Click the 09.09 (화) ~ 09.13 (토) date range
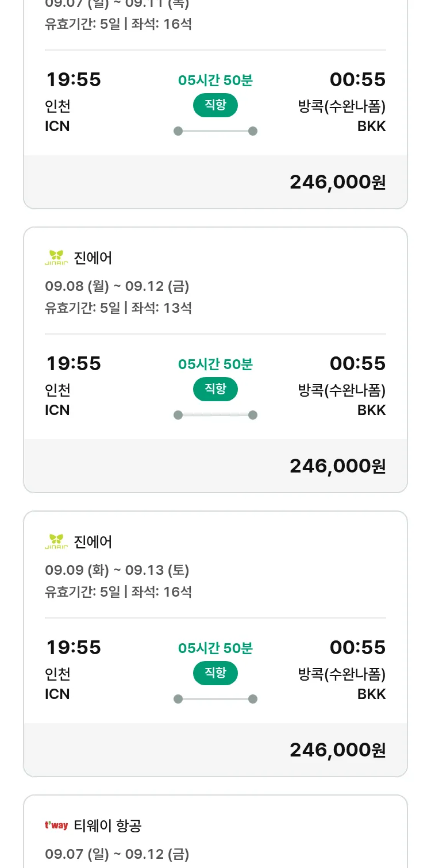431x868 pixels. pos(117,570)
